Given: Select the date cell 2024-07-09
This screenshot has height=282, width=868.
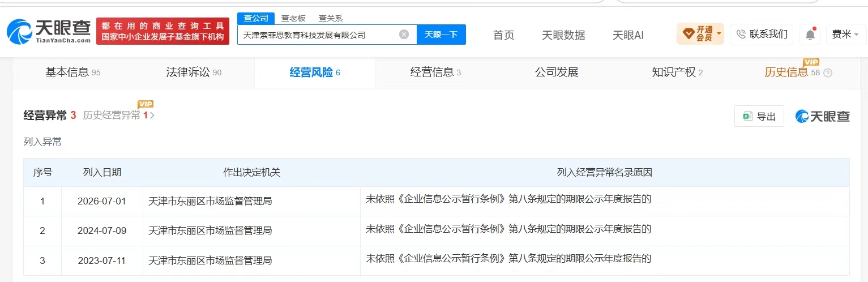Looking at the screenshot, I should pyautogui.click(x=102, y=230).
